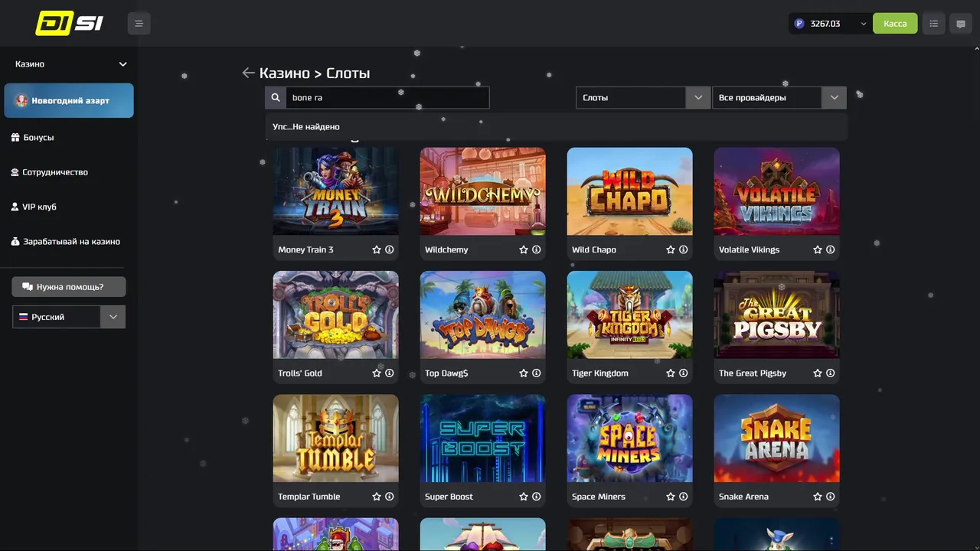Toggle the hamburger sidebar menu button
Viewport: 980px width, 551px height.
pyautogui.click(x=139, y=24)
